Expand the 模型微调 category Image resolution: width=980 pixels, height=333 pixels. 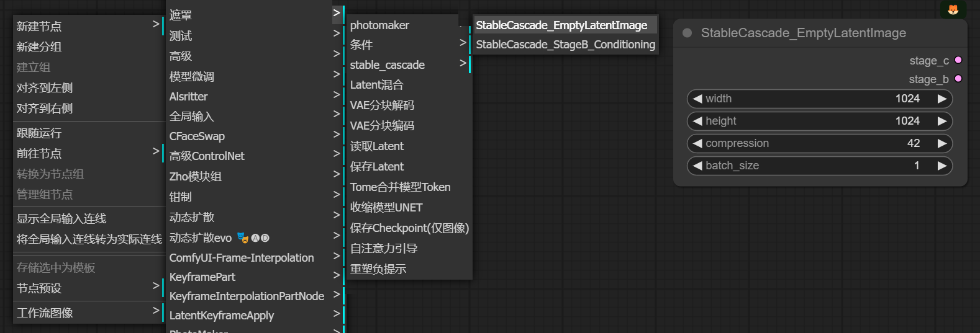255,76
